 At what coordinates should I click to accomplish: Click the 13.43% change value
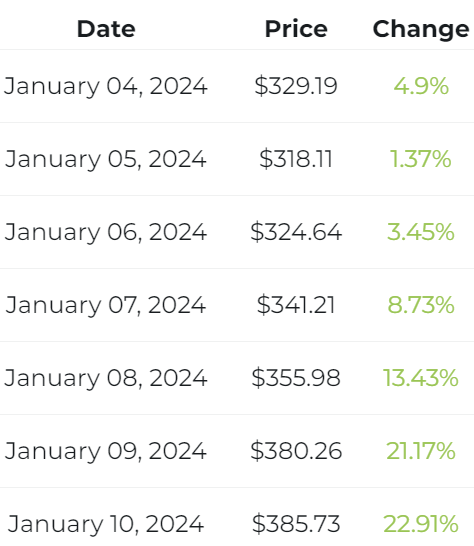(421, 378)
